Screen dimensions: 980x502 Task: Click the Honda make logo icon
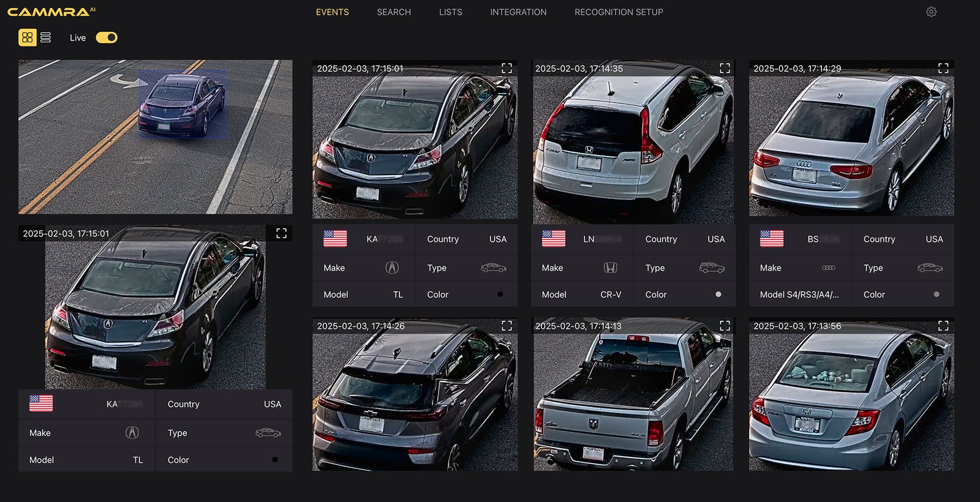tap(610, 268)
